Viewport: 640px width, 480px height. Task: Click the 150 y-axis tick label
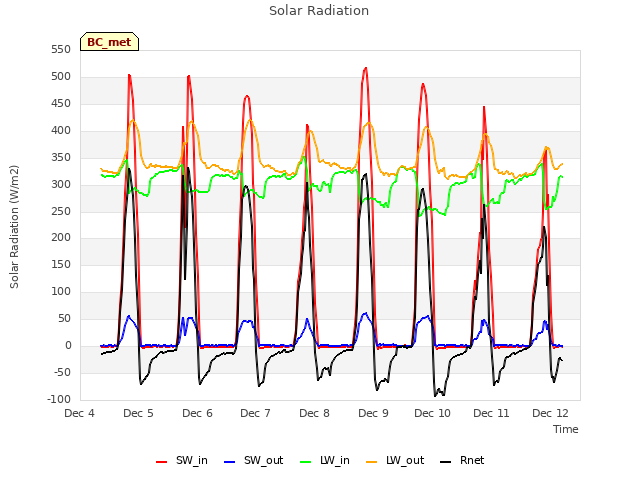61,264
